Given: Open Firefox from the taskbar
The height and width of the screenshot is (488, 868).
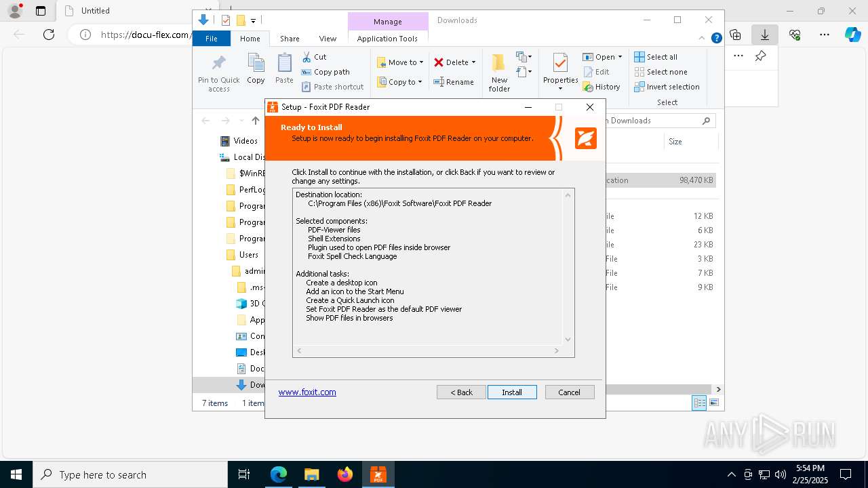Looking at the screenshot, I should [345, 475].
